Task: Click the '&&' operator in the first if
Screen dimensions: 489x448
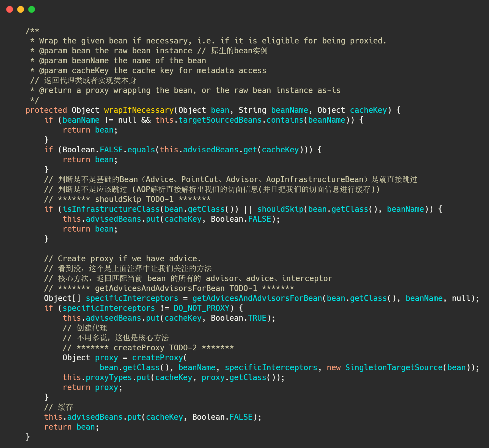Action: (x=146, y=120)
